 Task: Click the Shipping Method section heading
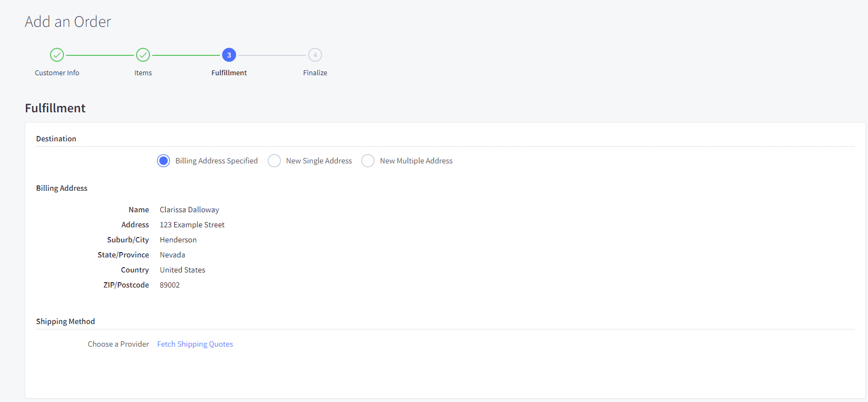click(x=66, y=321)
